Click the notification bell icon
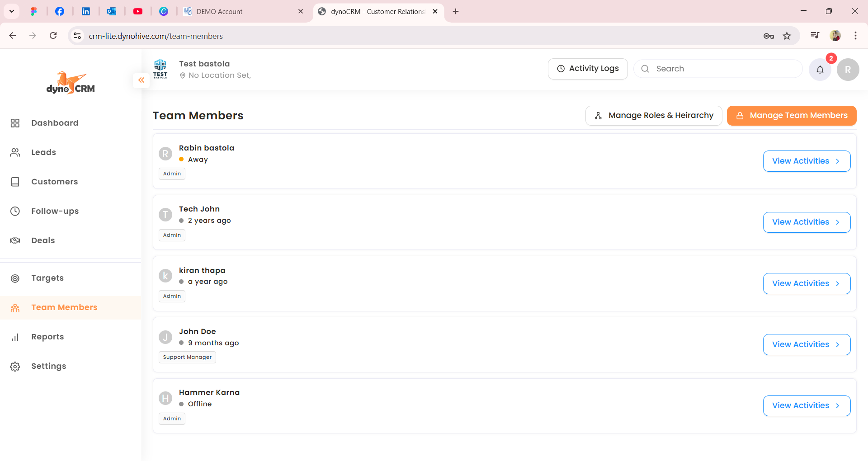This screenshot has width=868, height=461. 820,70
